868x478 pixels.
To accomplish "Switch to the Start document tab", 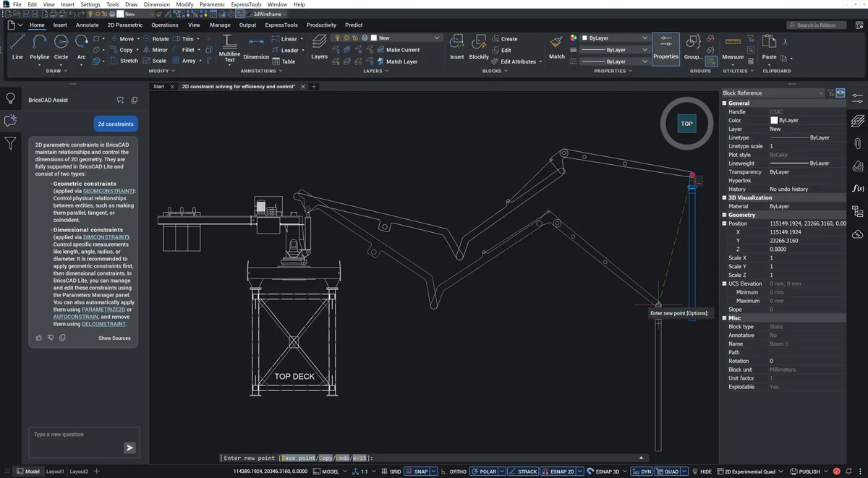I will tap(158, 87).
